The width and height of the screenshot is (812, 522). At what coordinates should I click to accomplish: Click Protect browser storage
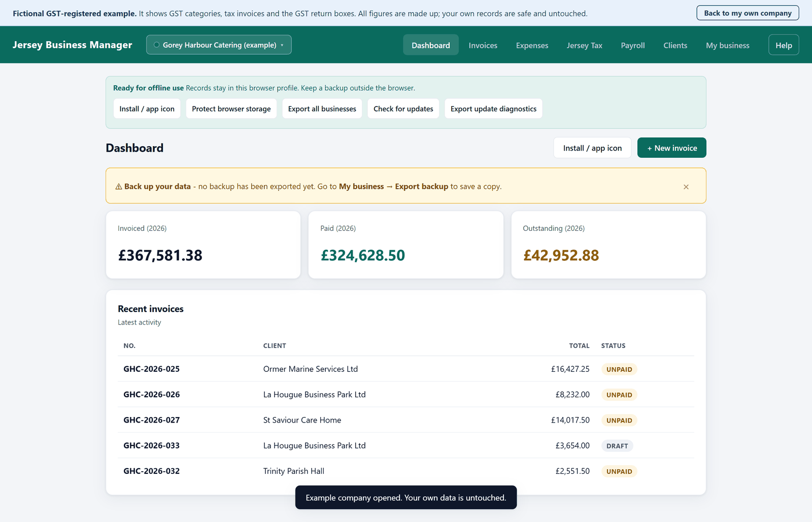coord(231,109)
